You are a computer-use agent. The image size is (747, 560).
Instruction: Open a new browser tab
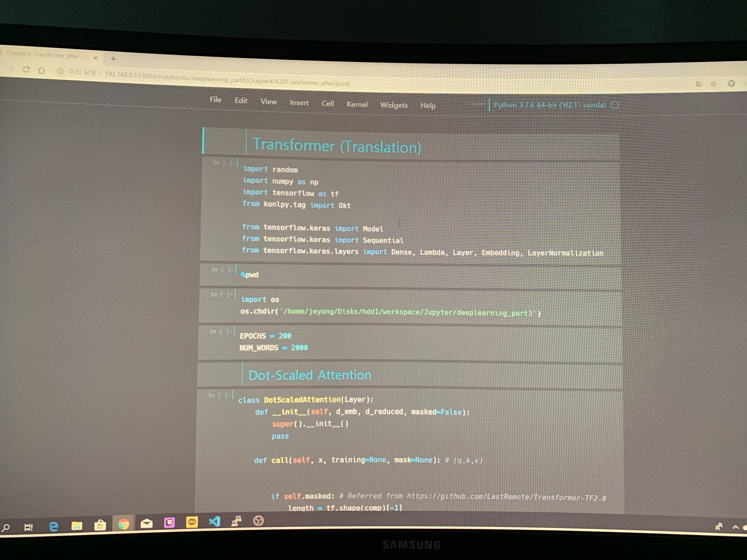113,59
